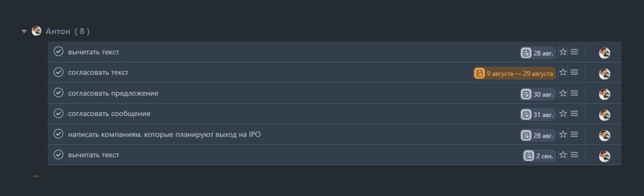Check off 'согласовать сообщение' task

(58, 114)
